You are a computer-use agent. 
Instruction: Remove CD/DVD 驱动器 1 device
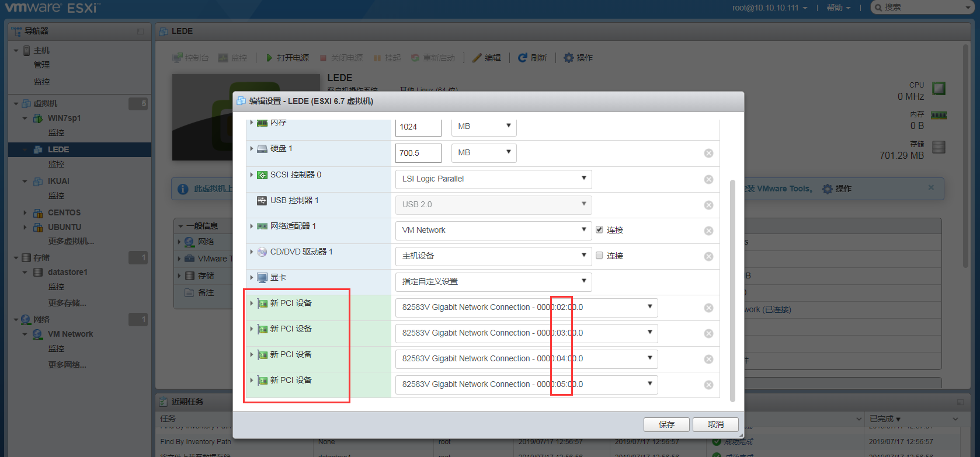pos(708,256)
